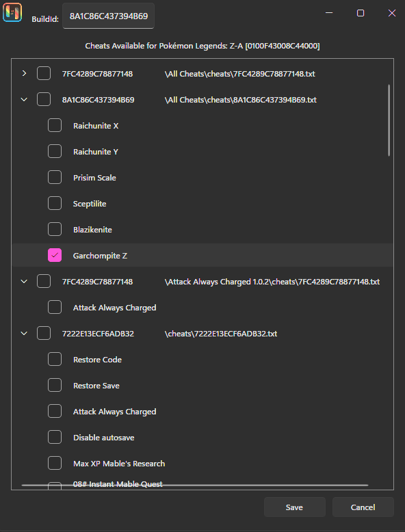Select all cheats in 8A1C86C437394B69 group checkbox
This screenshot has width=405, height=532.
(44, 99)
